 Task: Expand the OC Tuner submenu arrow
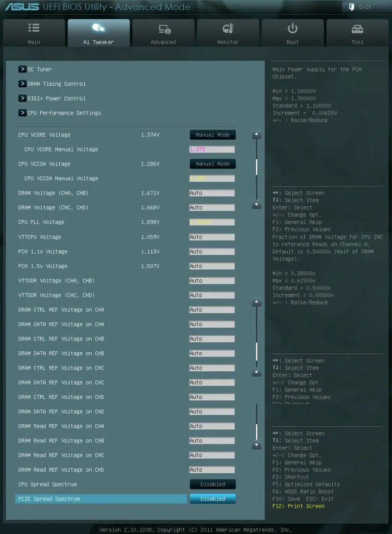(x=23, y=69)
